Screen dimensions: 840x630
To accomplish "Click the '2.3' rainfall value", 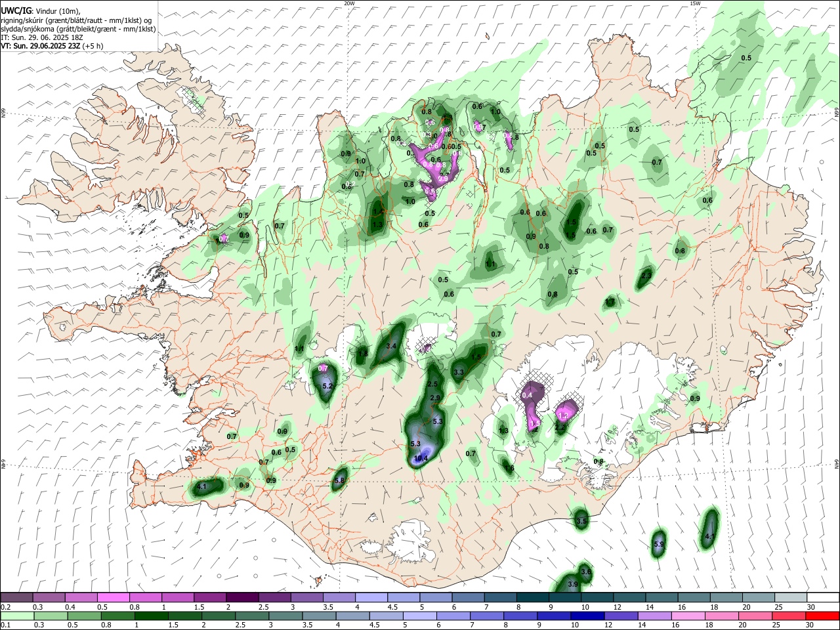I will point(646,276).
